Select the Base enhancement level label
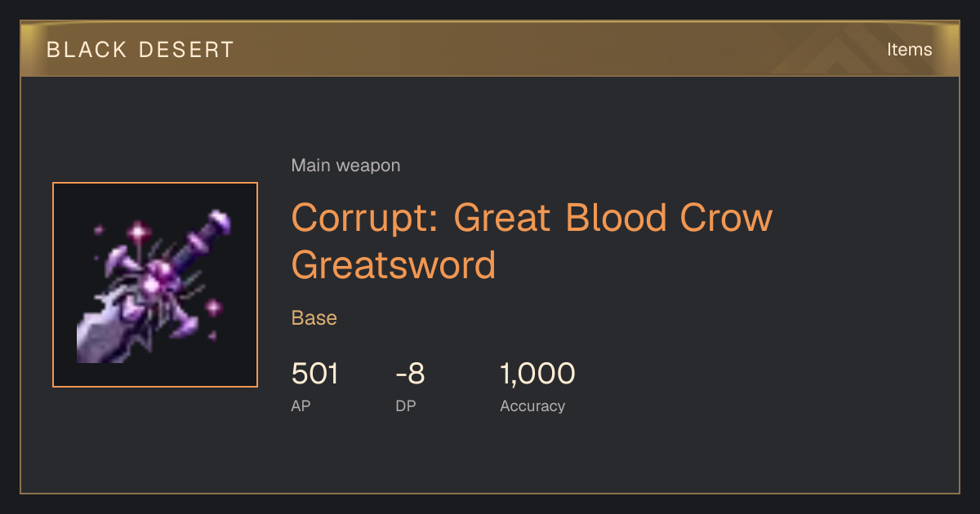The image size is (980, 514). [x=314, y=317]
